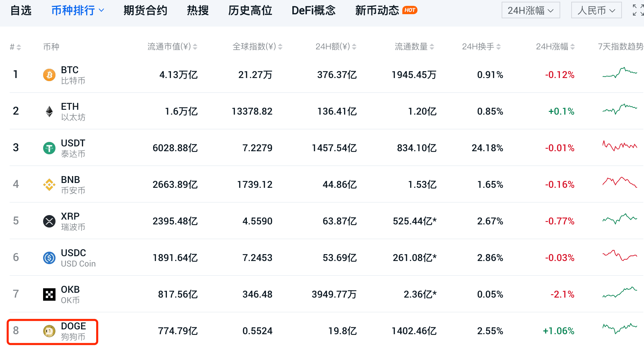The image size is (644, 348).
Task: Open the 24H涨幅 dropdown selector
Action: (530, 10)
